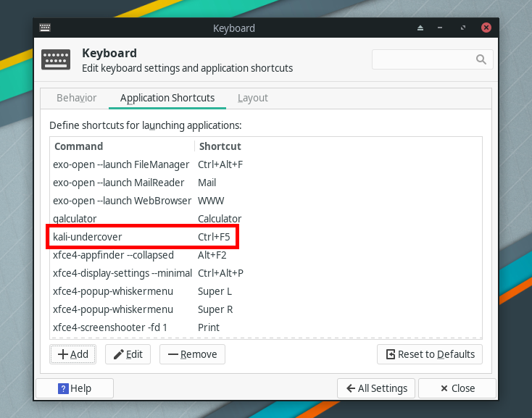
Task: Maximize the Keyboard window
Action: pos(463,28)
